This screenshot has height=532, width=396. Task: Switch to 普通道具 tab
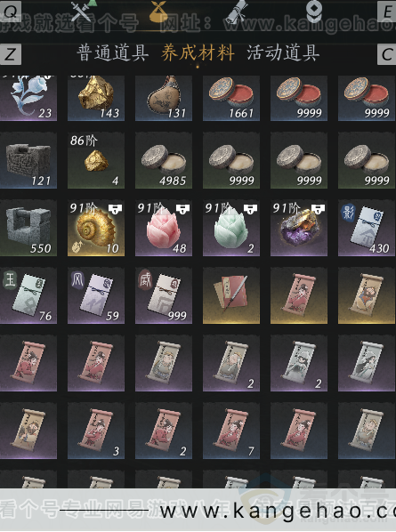113,53
